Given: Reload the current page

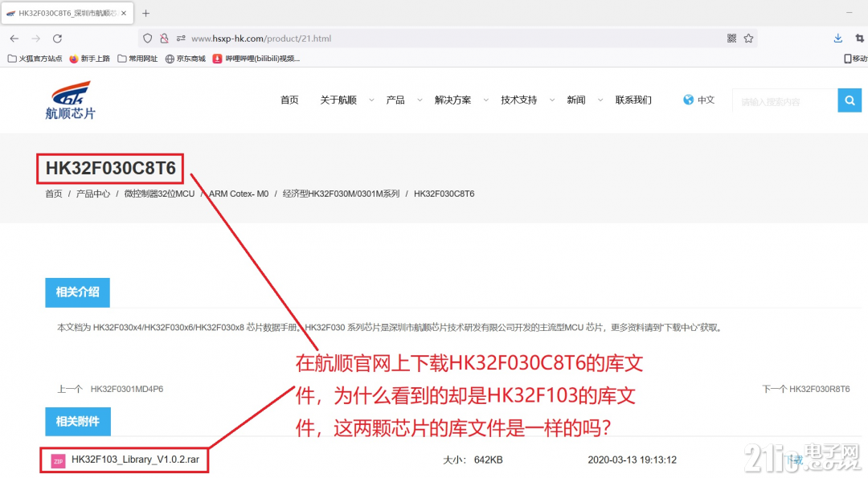Looking at the screenshot, I should click(57, 39).
